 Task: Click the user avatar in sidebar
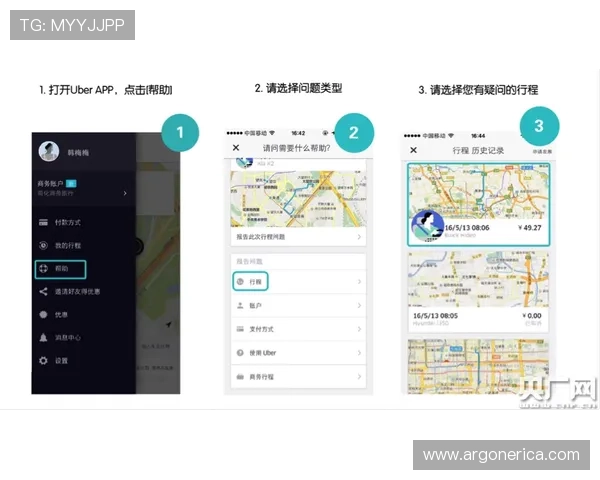click(49, 150)
